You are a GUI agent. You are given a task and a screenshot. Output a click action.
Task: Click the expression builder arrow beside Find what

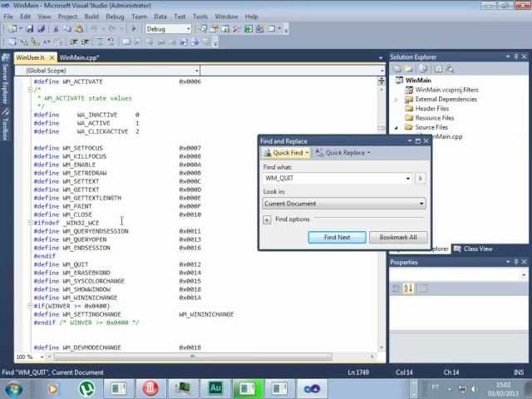tap(421, 179)
